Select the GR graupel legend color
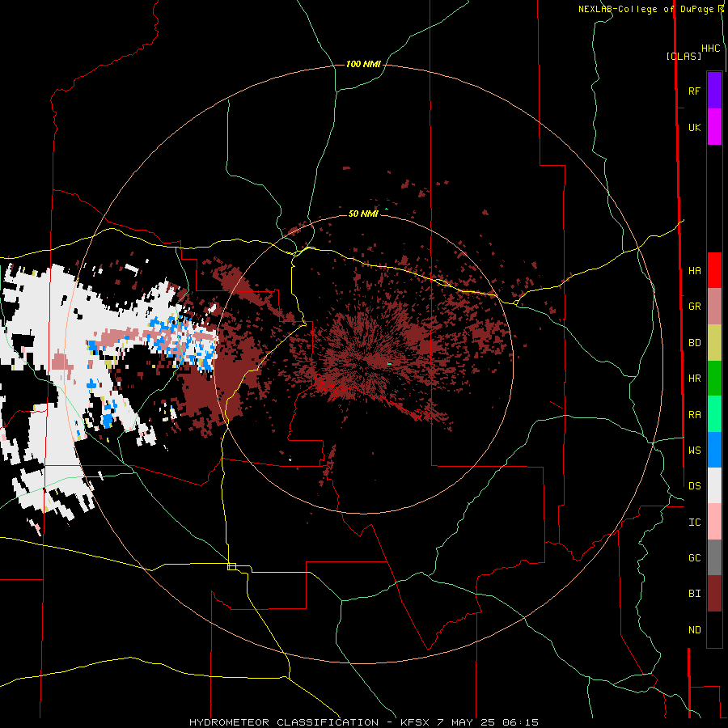This screenshot has height=728, width=728. 714,307
